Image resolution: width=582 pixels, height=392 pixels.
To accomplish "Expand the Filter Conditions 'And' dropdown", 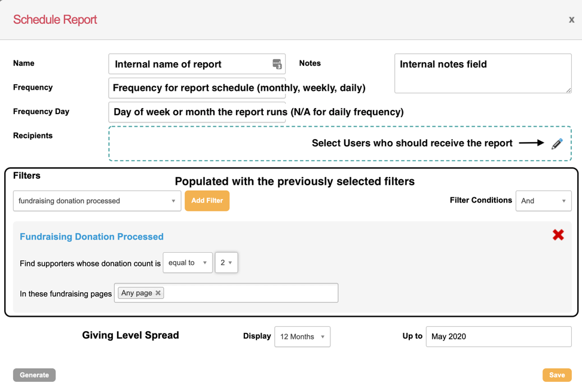I will [x=543, y=201].
